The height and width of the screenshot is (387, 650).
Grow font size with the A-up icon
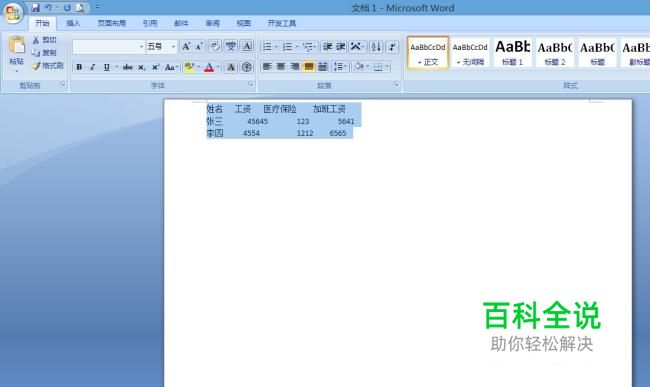[186, 46]
